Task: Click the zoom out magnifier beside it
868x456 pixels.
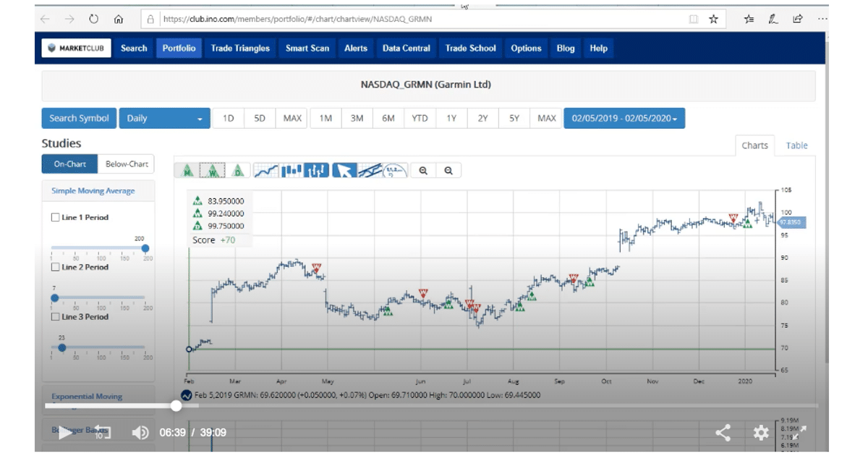Action: tap(448, 171)
